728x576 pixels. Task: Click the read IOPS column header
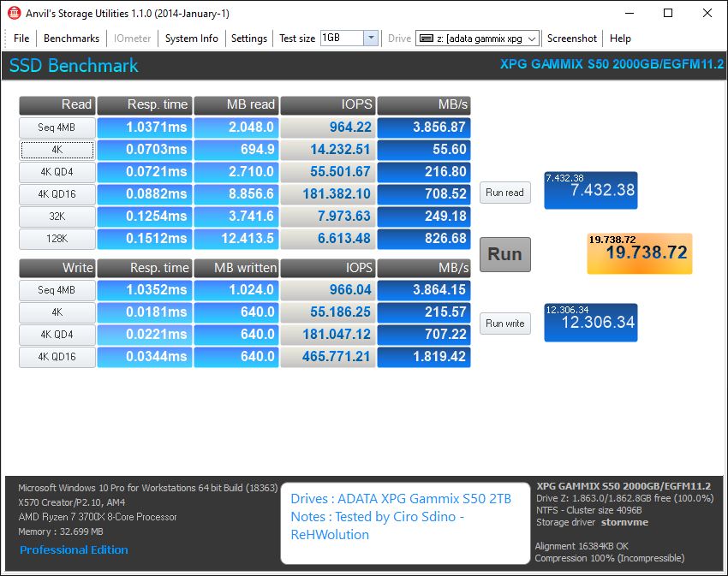tap(328, 105)
